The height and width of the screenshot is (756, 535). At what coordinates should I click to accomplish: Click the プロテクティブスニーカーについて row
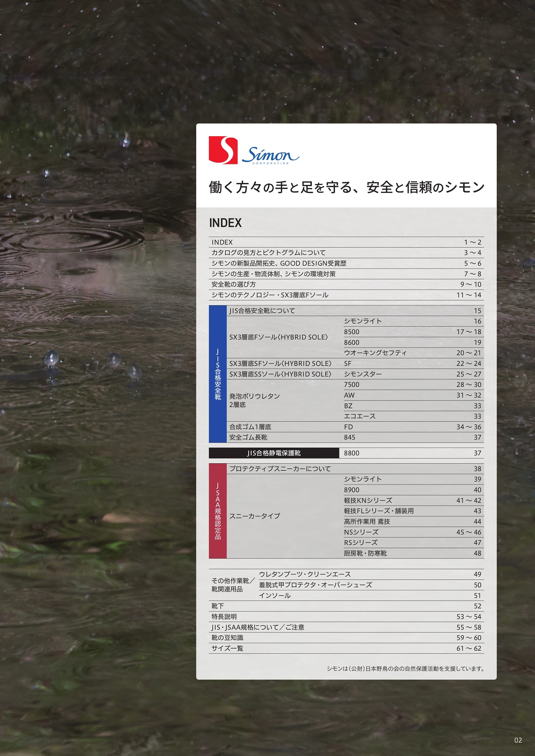pos(280,469)
